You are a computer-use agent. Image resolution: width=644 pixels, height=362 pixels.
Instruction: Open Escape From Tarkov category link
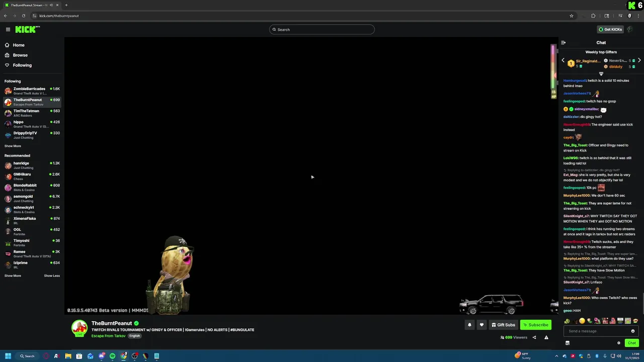coord(108,336)
